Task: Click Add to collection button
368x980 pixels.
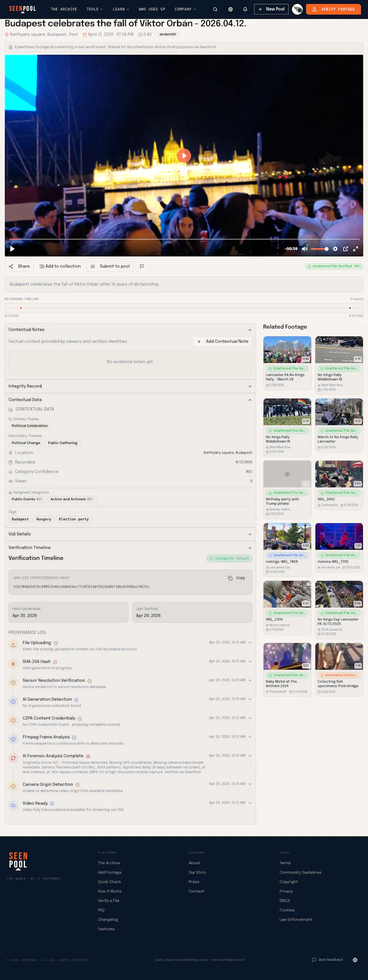Action: pyautogui.click(x=60, y=267)
